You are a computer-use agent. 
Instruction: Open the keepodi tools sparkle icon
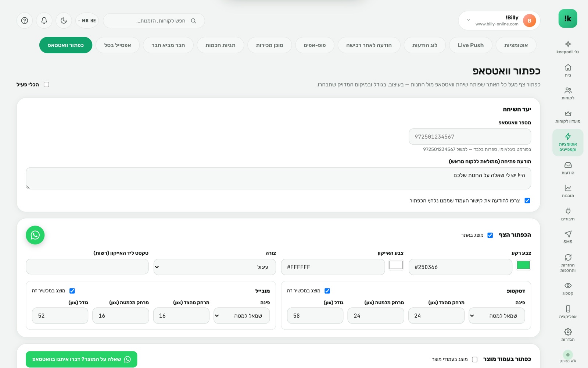[x=568, y=44]
